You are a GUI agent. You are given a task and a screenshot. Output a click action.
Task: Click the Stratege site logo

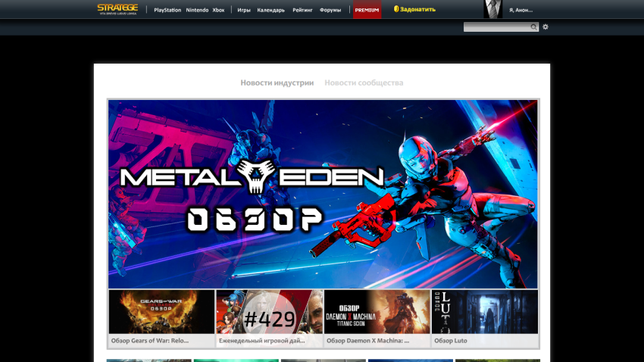coord(117,9)
